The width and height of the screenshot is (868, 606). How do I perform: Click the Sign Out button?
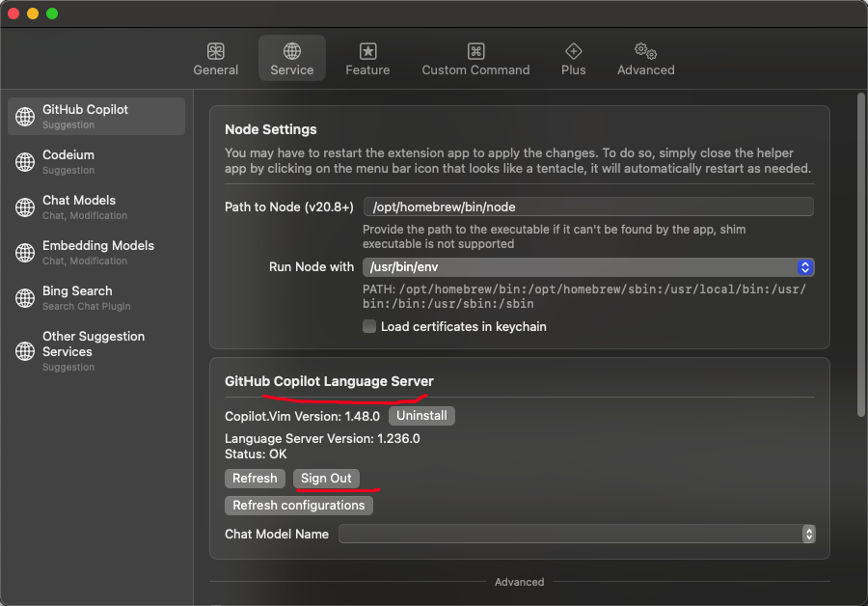coord(326,478)
